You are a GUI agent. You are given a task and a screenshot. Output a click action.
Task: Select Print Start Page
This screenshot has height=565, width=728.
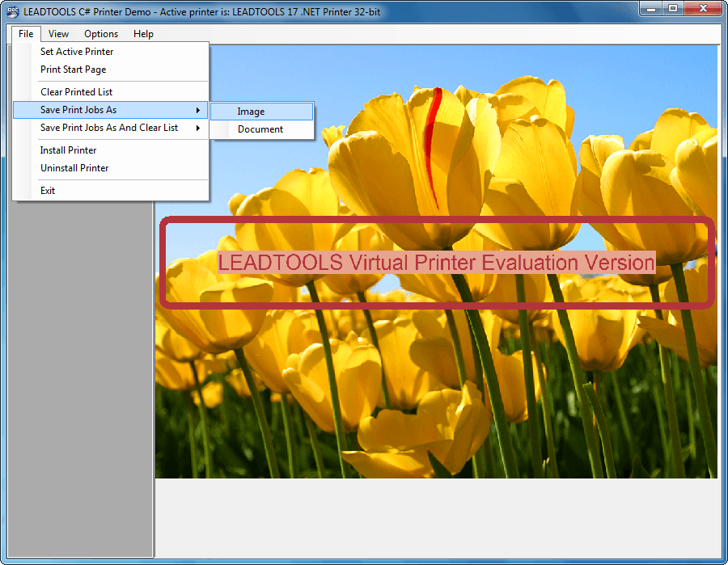111,70
